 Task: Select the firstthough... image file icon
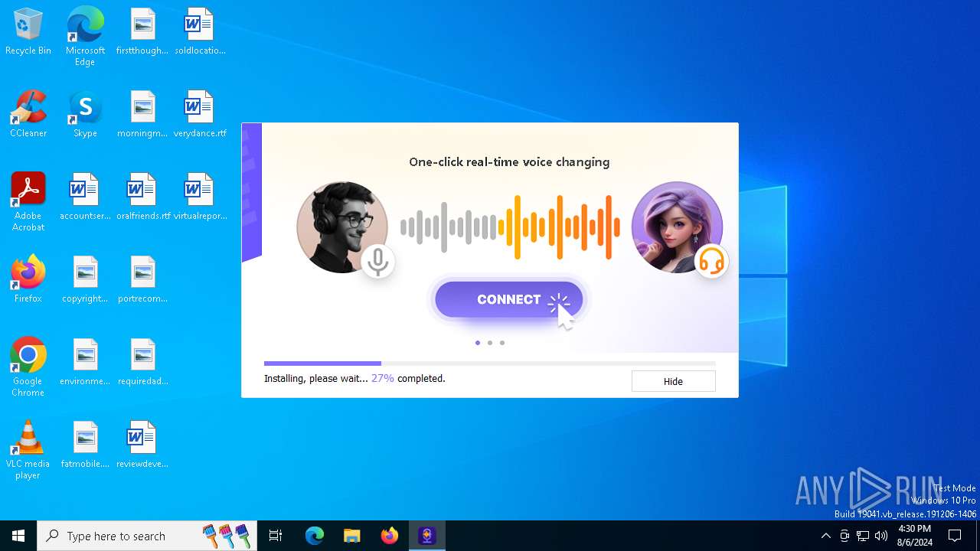[142, 31]
